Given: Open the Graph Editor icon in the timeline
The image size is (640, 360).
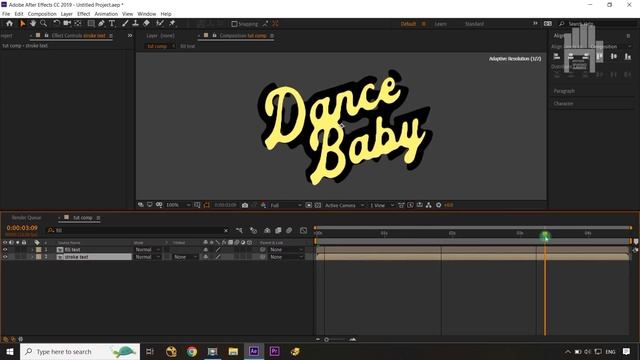Looking at the screenshot, I should (x=303, y=231).
